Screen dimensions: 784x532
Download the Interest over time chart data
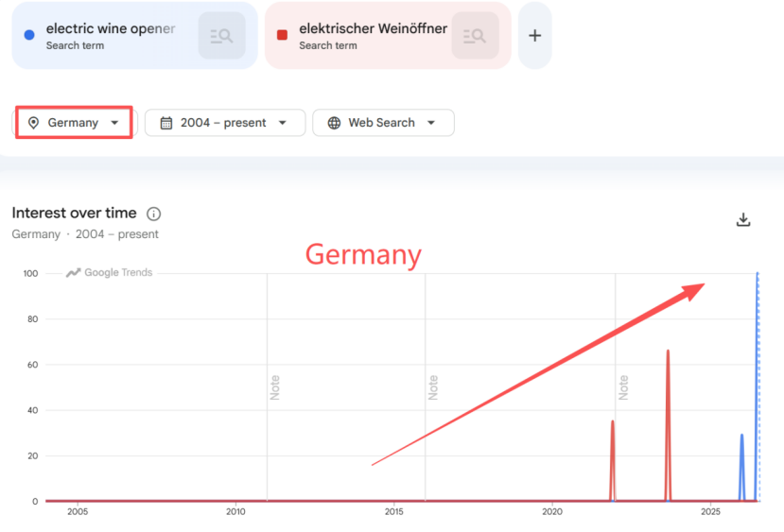[x=743, y=219]
